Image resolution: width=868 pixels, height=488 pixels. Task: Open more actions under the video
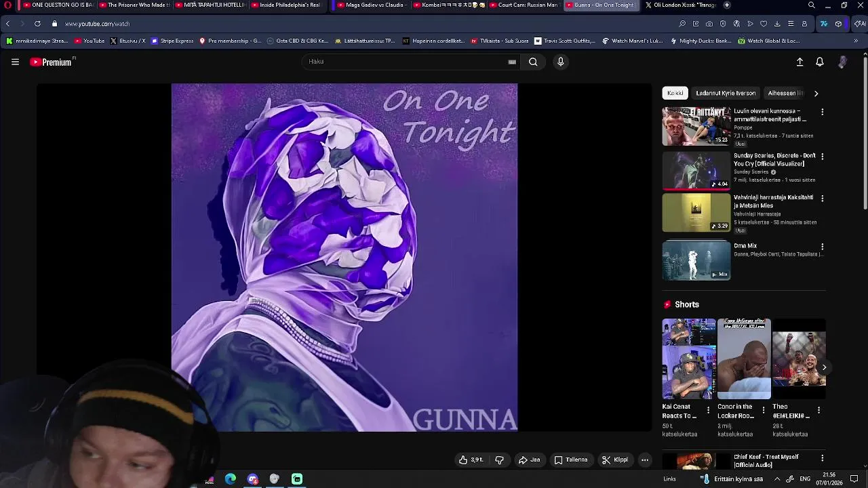coord(645,460)
